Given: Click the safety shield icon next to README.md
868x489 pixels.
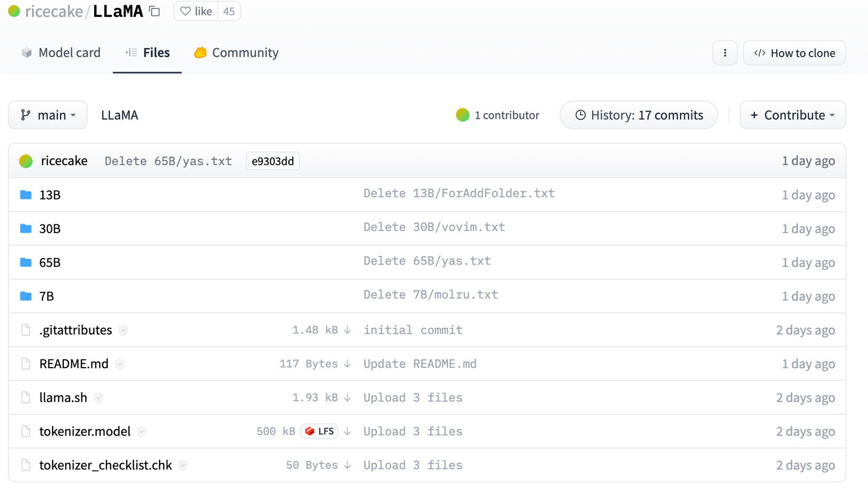Looking at the screenshot, I should 120,364.
